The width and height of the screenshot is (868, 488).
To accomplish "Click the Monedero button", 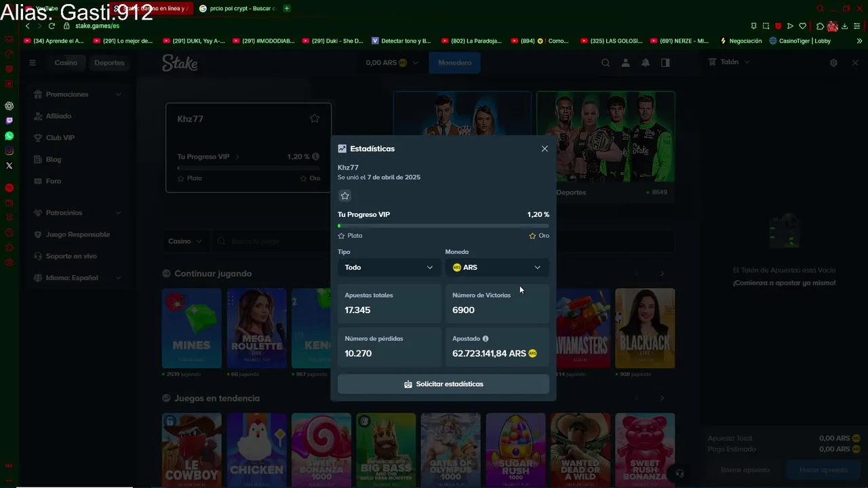I will pyautogui.click(x=454, y=63).
